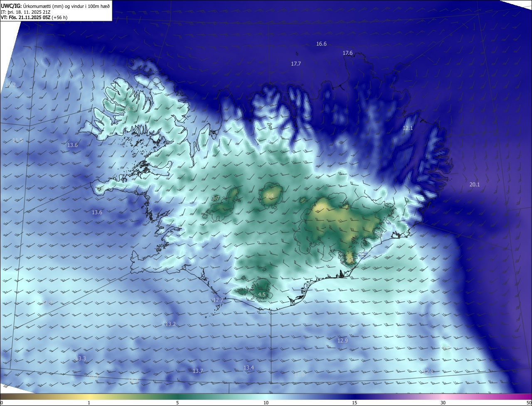
Task: Click the 13.2 value south of Iceland
Action: click(x=170, y=324)
